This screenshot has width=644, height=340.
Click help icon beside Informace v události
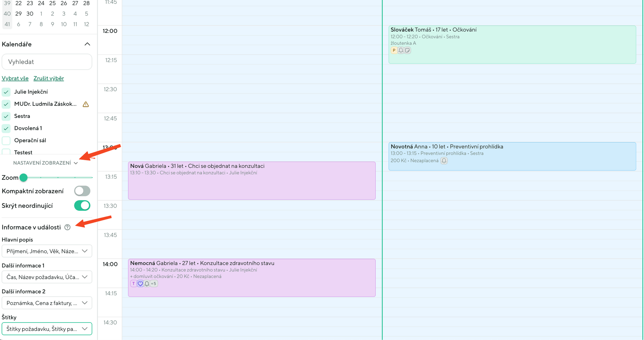point(67,227)
